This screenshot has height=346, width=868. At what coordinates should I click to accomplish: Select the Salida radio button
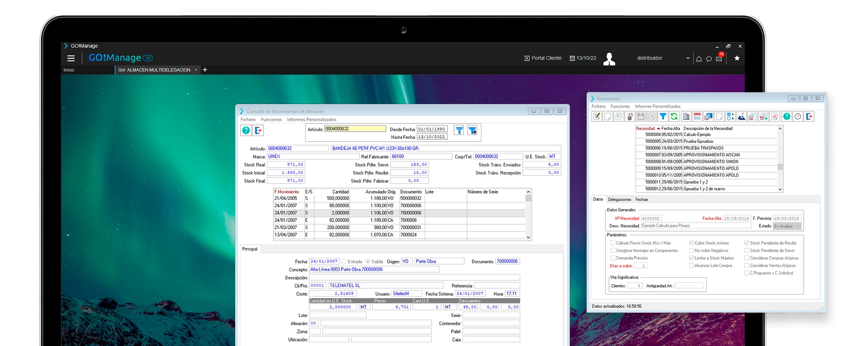[368, 261]
